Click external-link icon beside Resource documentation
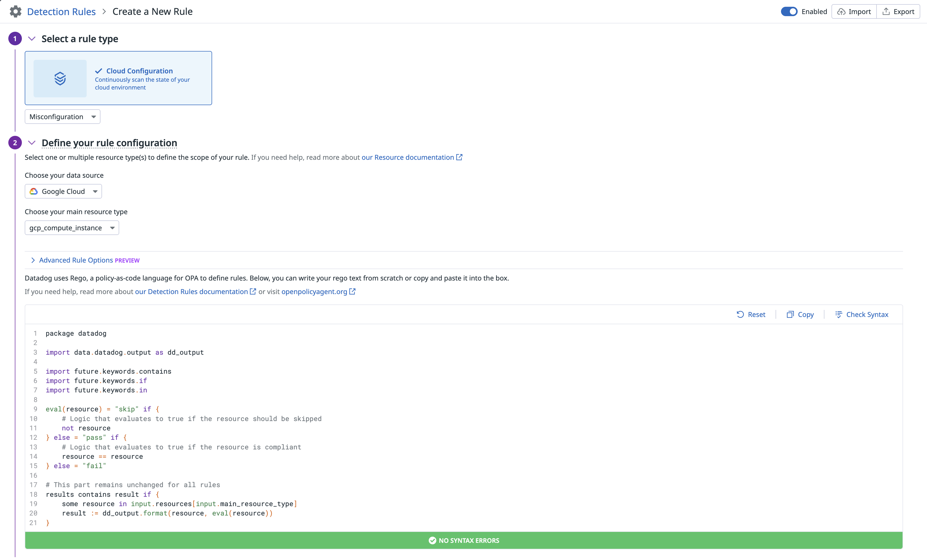 [459, 157]
